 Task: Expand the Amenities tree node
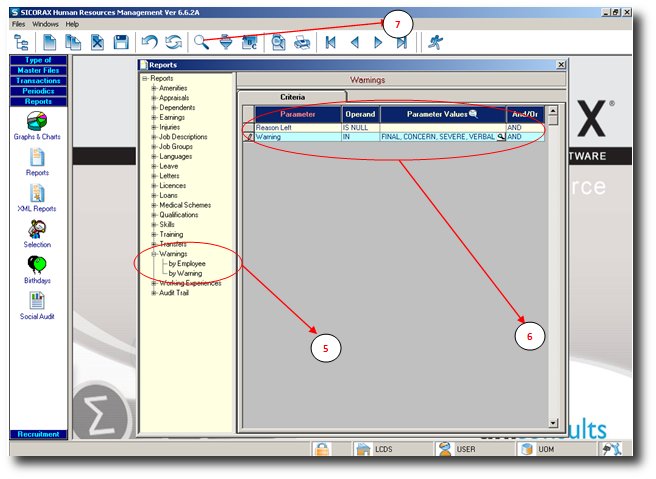tap(153, 89)
